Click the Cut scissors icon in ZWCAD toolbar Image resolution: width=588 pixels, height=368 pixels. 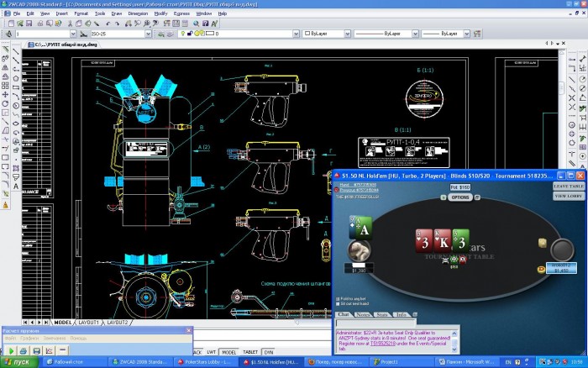pos(70,24)
